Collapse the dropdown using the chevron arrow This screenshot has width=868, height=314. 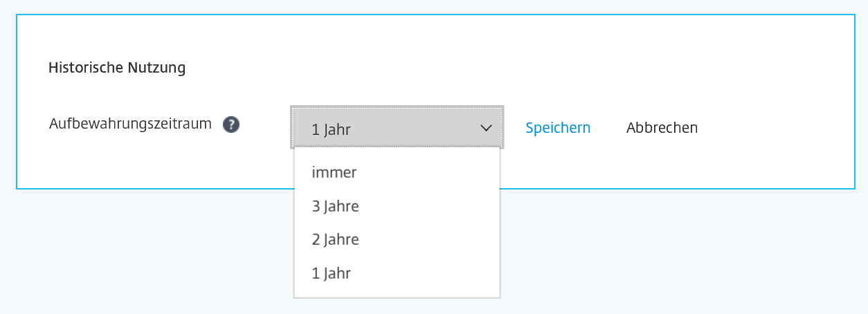(486, 128)
